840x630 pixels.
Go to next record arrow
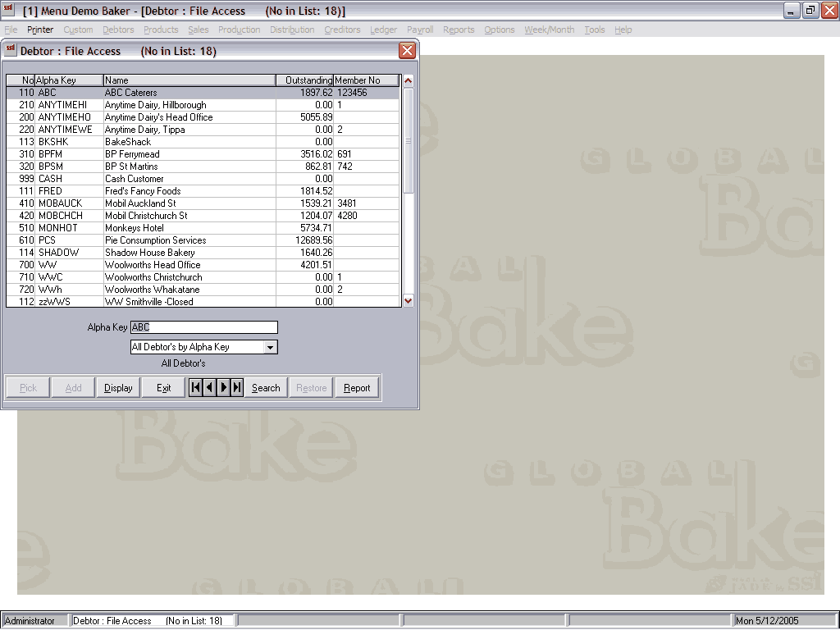pyautogui.click(x=223, y=388)
